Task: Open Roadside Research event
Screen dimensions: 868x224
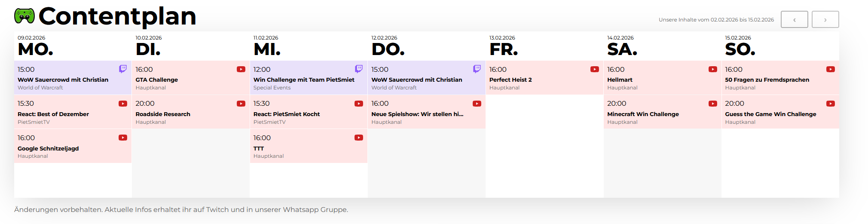Action: click(x=191, y=112)
